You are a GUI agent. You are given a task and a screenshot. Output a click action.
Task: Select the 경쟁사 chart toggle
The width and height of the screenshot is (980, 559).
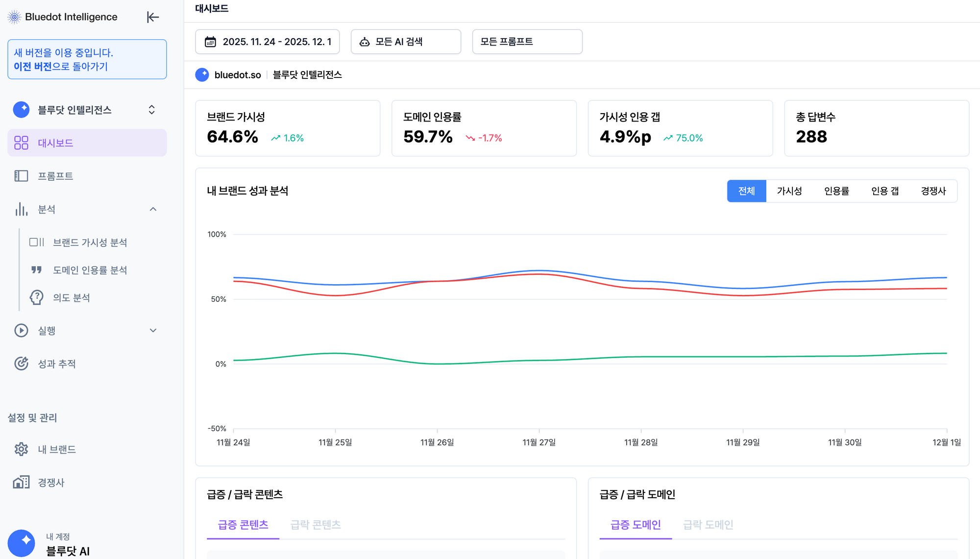point(933,191)
